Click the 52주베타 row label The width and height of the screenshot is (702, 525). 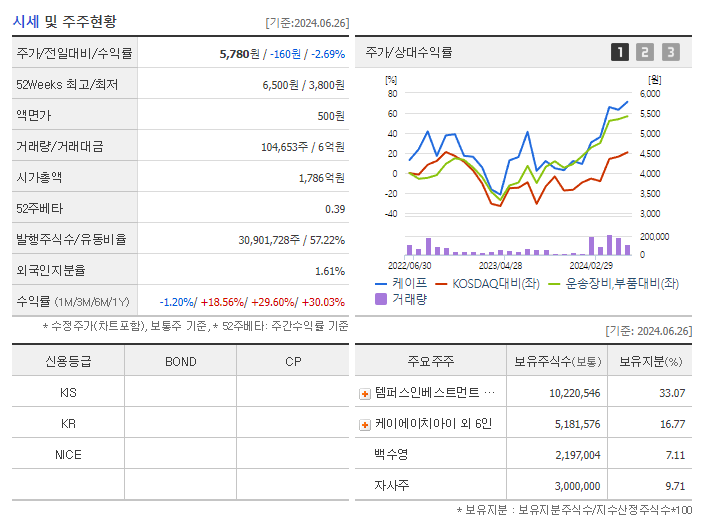[x=39, y=209]
